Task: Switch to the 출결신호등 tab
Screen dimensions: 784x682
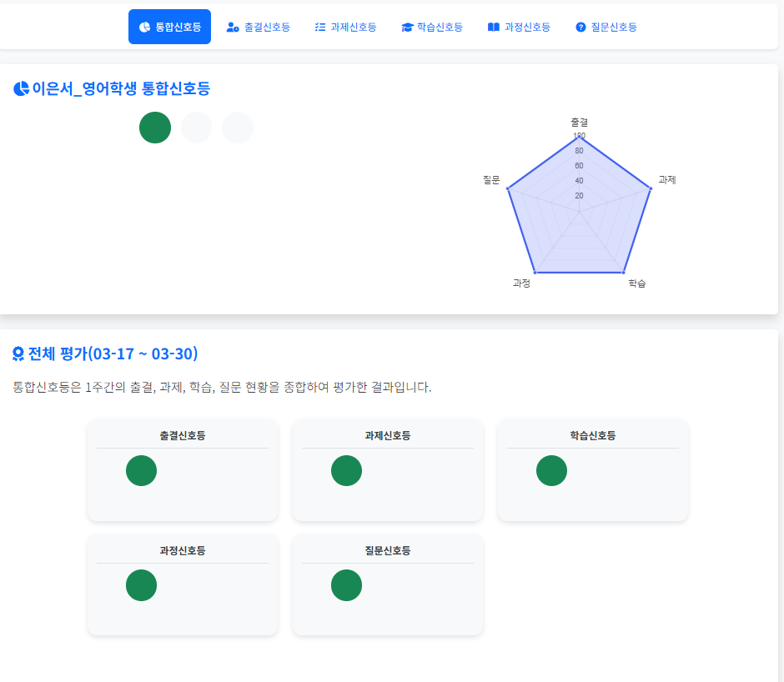Action: (267, 28)
